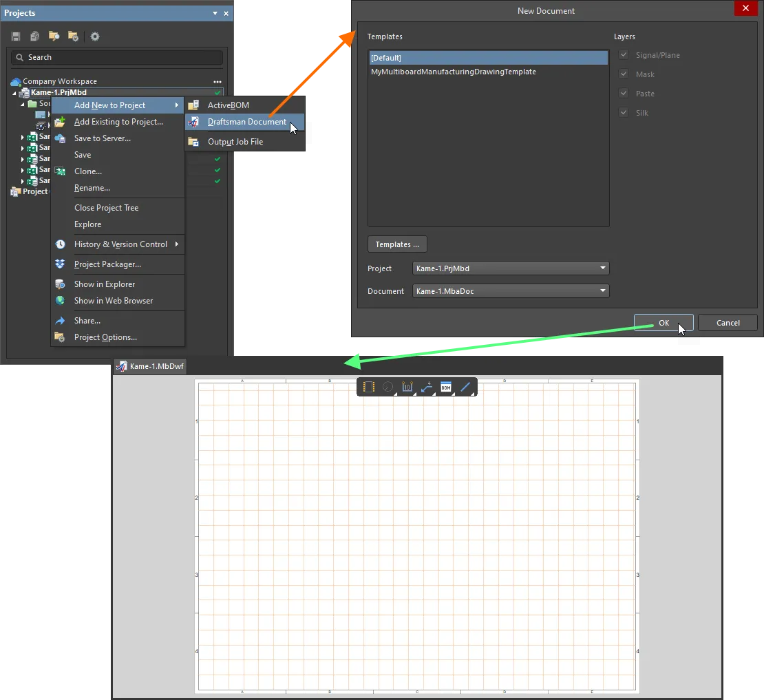Open the Project dropdown showing Kame-1.PrjMbd
The image size is (764, 700).
(x=511, y=268)
